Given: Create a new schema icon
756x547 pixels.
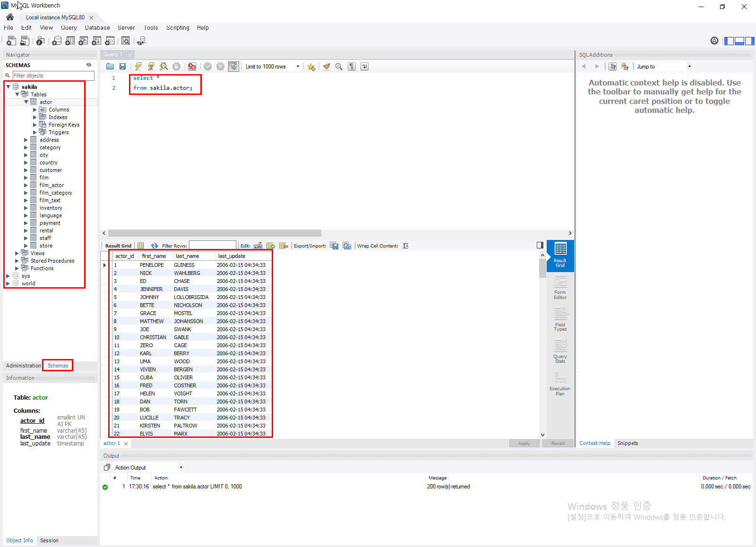Looking at the screenshot, I should pyautogui.click(x=57, y=41).
